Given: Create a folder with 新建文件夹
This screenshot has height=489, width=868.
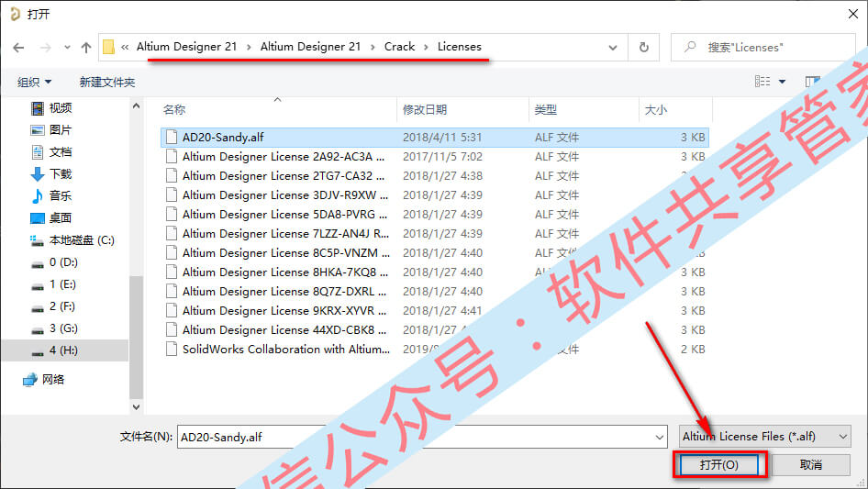Looking at the screenshot, I should [x=106, y=82].
